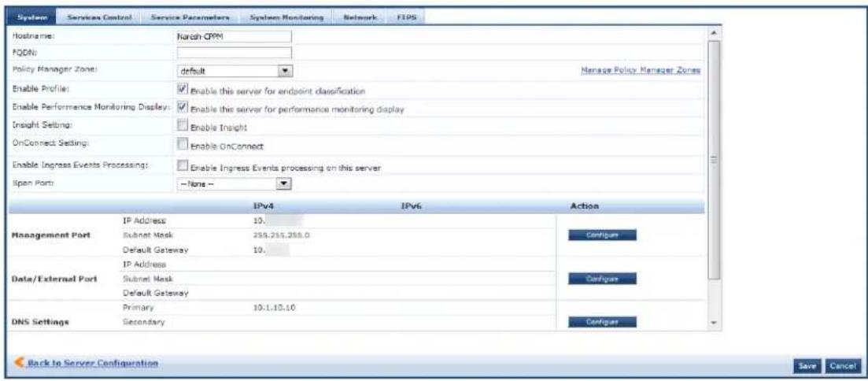Enable Ingress Events processing checkbox
The height and width of the screenshot is (381, 868).
click(x=183, y=165)
